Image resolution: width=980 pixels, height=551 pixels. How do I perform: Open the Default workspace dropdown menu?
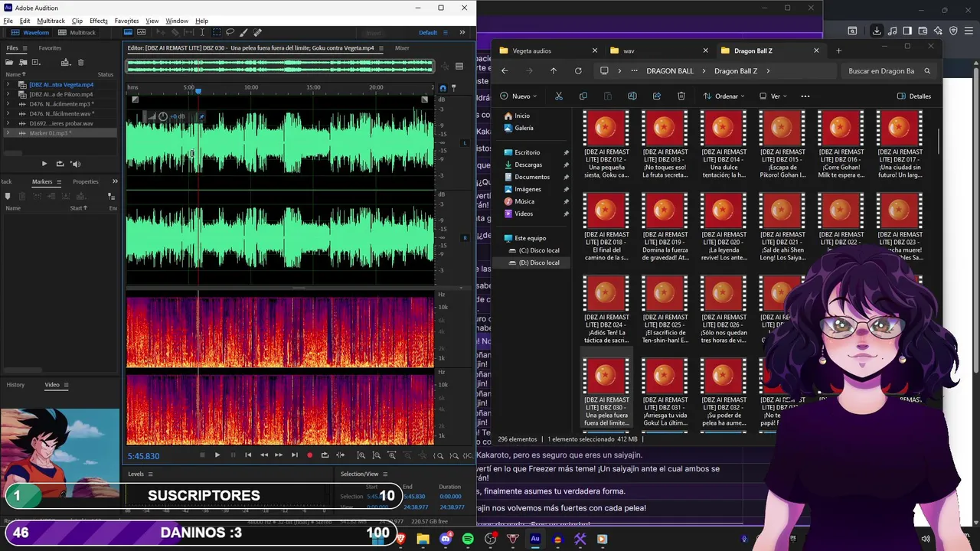pyautogui.click(x=433, y=33)
